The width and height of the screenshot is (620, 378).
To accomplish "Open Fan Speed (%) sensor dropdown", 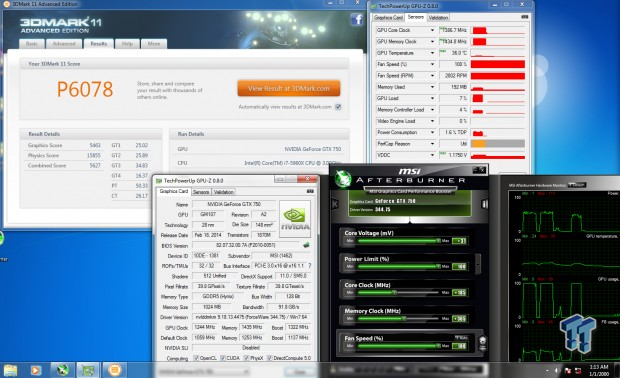I will [x=432, y=64].
